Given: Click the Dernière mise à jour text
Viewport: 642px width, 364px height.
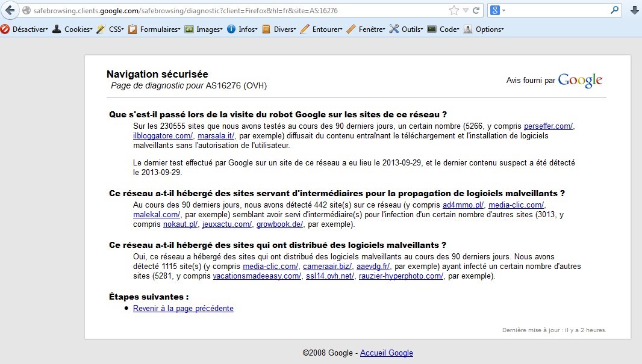Looking at the screenshot, I should tap(554, 330).
